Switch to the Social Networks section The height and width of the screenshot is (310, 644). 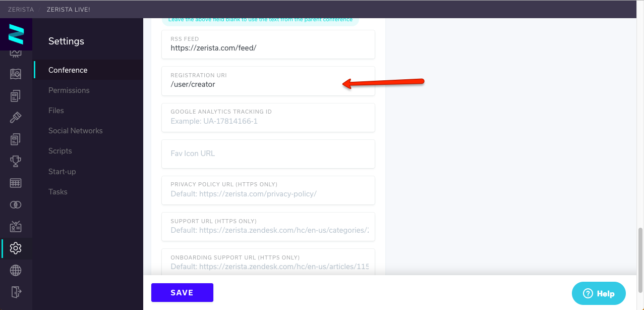tap(76, 131)
